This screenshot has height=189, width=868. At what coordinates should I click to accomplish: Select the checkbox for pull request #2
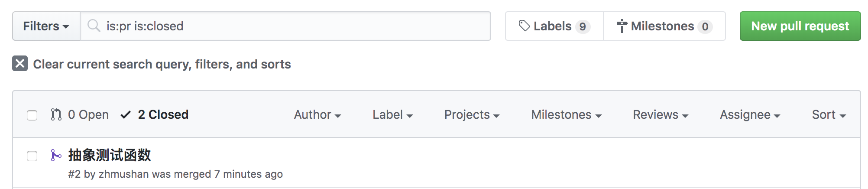(32, 156)
